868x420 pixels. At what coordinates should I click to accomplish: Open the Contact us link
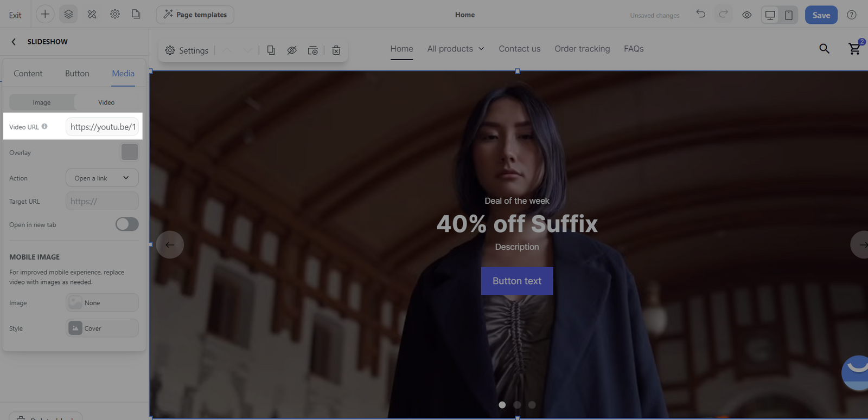click(x=520, y=49)
